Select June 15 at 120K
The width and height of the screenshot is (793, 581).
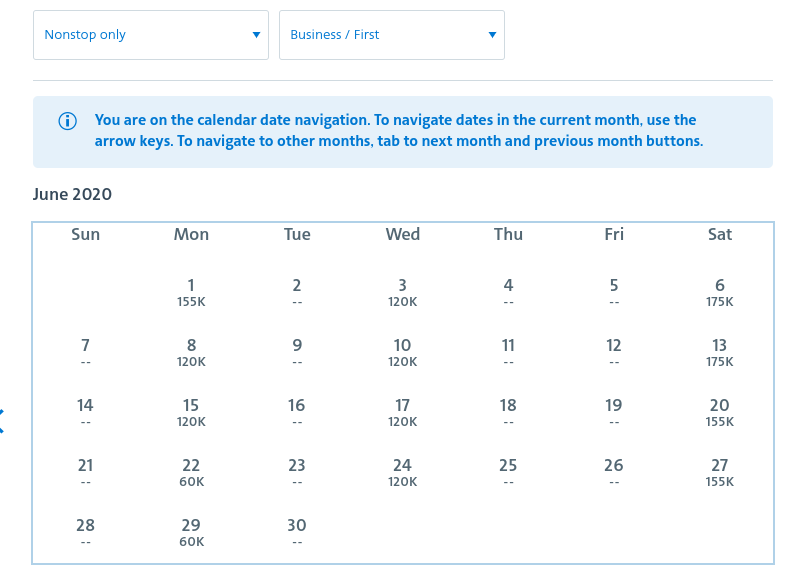coord(191,412)
